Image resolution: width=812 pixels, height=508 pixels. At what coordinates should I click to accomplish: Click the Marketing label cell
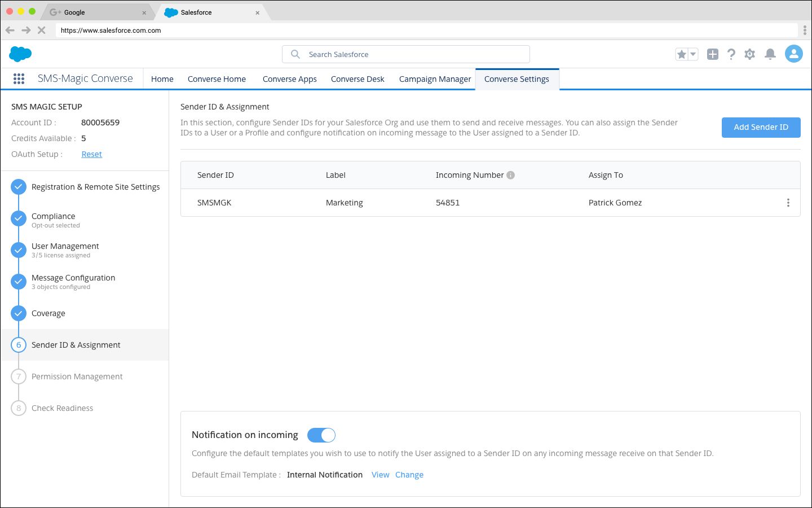[345, 203]
